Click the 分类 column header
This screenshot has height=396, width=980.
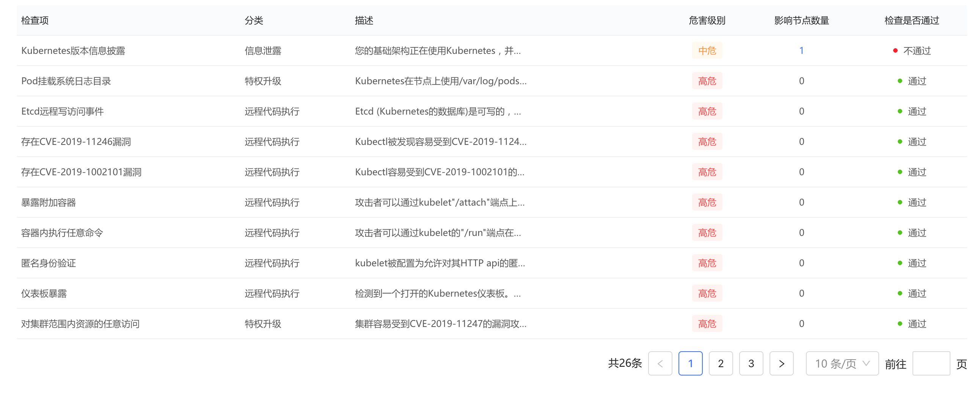[254, 20]
